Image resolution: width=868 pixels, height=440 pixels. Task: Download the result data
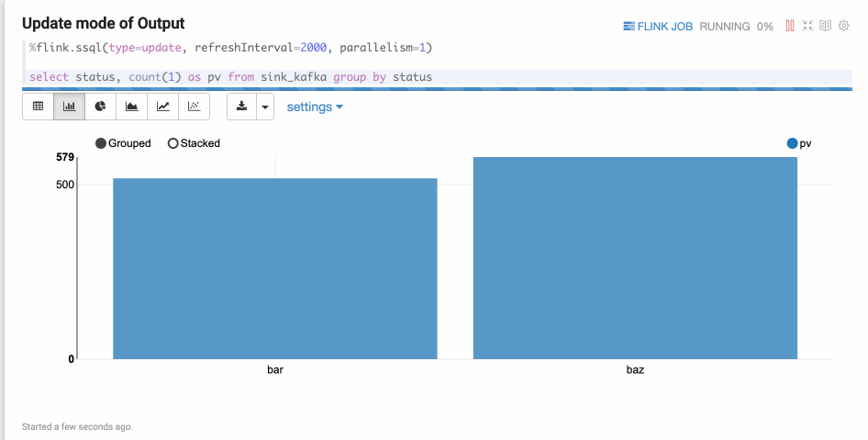click(241, 107)
